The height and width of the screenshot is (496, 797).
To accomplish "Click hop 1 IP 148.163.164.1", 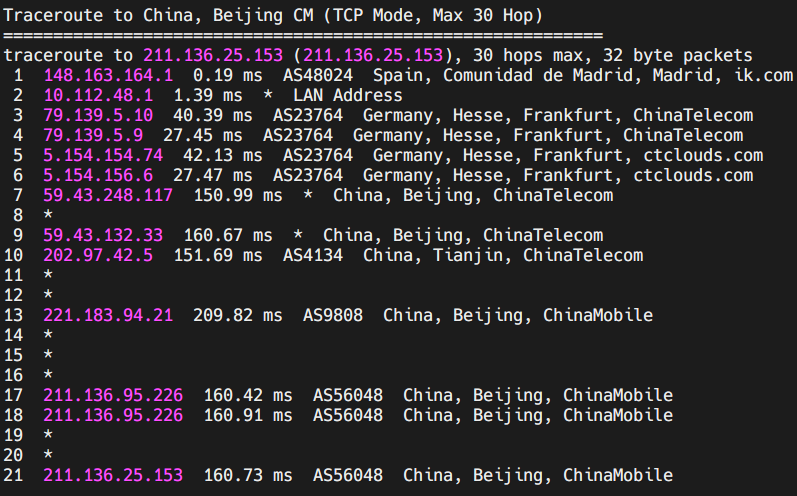I will 108,75.
